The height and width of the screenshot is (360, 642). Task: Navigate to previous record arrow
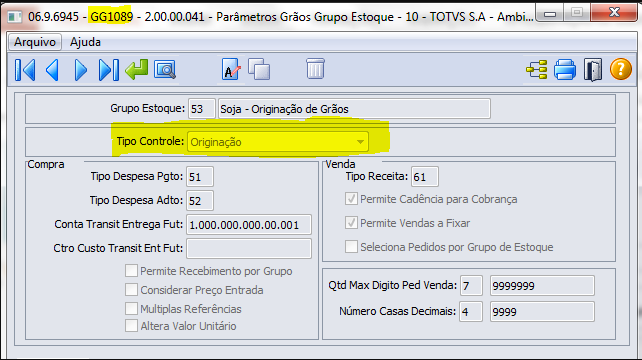click(52, 70)
